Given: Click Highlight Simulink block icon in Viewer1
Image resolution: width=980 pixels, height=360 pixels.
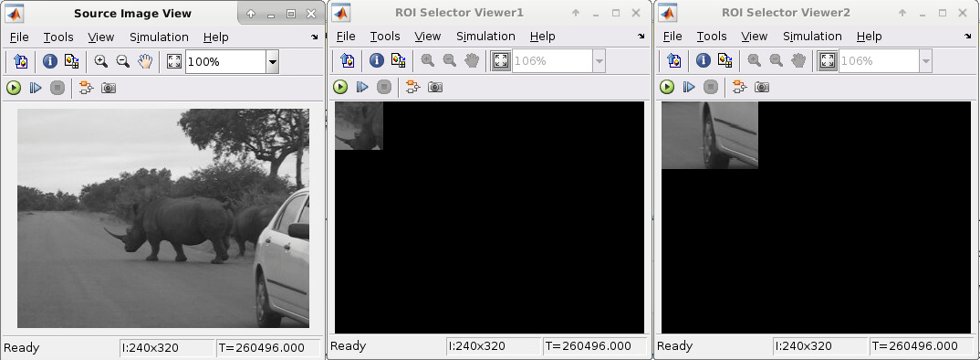Looking at the screenshot, I should [412, 87].
